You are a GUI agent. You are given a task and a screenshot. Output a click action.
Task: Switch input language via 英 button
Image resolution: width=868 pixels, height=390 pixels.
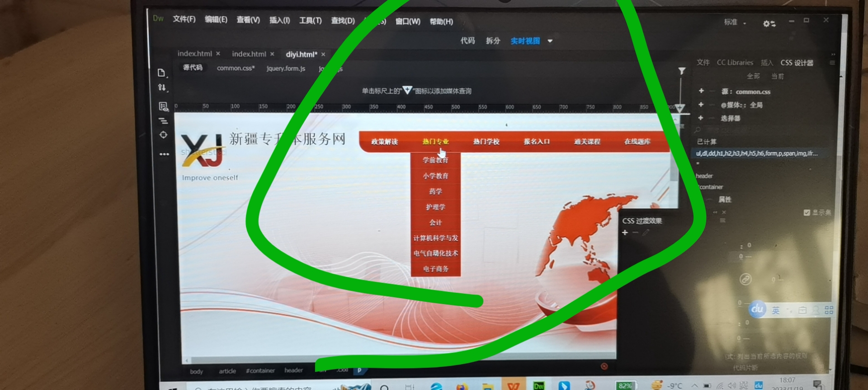776,310
